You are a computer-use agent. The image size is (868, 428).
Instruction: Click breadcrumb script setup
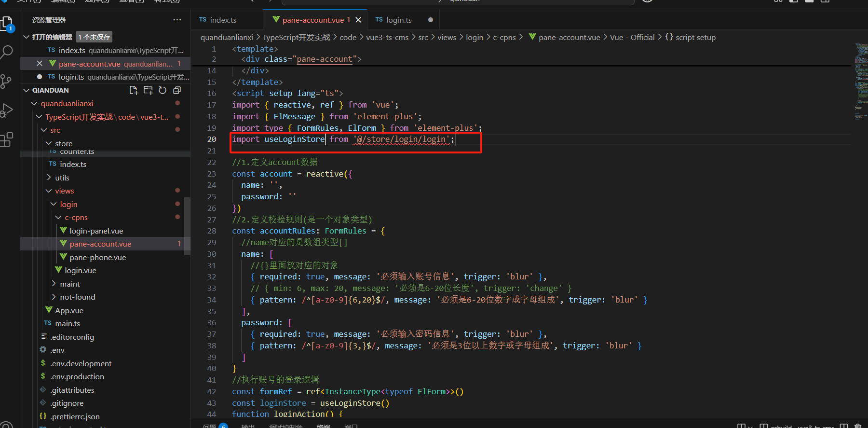click(x=690, y=37)
